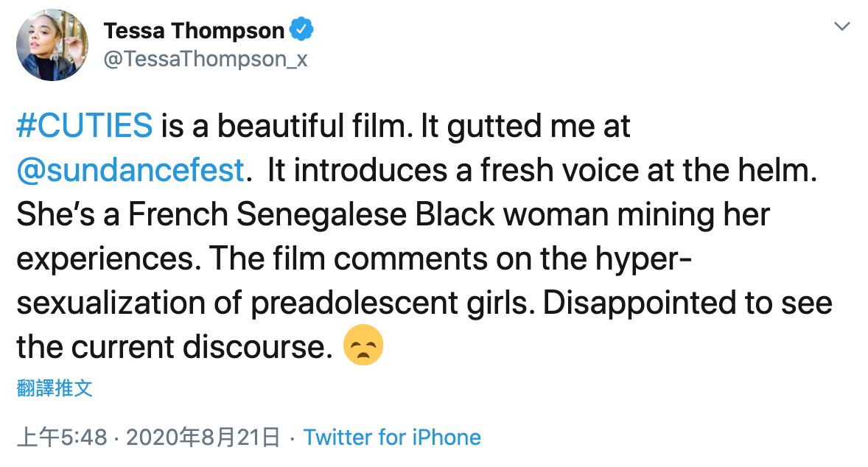Click the 2020年8月21日 date
Screen dimensions: 868x467
[203, 438]
